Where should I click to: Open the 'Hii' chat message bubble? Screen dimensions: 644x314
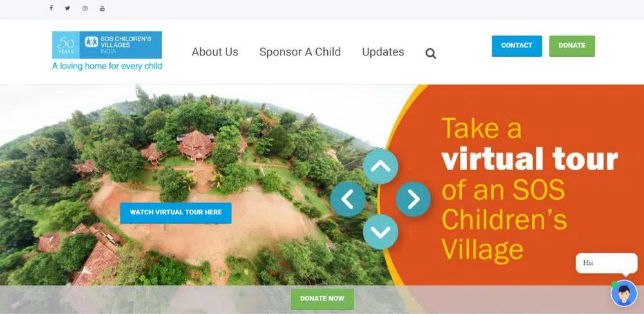click(x=606, y=264)
